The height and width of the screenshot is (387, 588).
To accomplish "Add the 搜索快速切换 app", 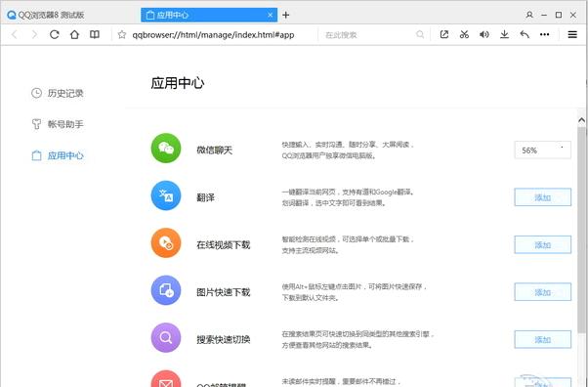I will pos(543,339).
